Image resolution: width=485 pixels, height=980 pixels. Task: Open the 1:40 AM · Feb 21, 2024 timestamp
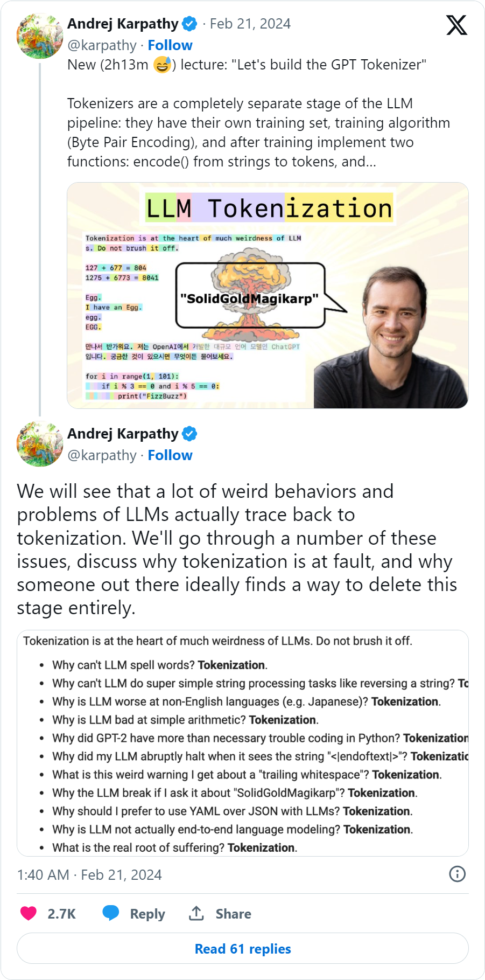[89, 874]
